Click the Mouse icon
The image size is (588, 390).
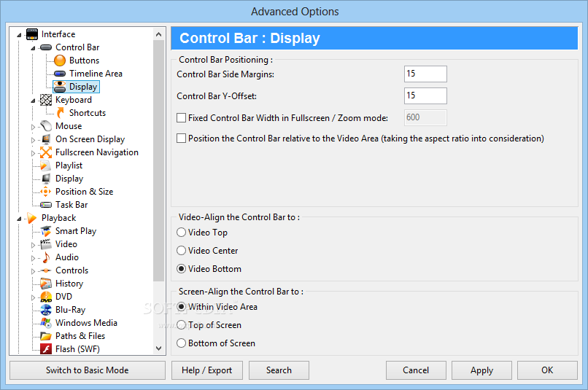[46, 126]
